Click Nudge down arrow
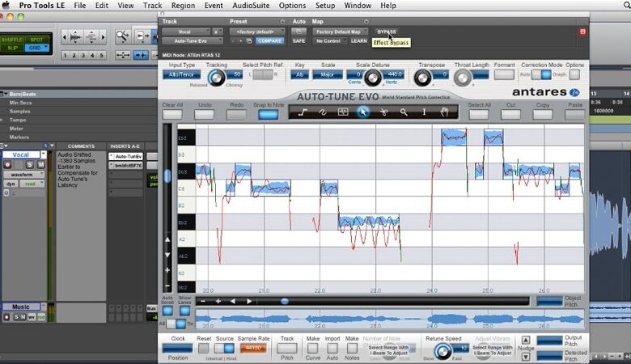This screenshot has width=631, height=364. click(x=526, y=357)
